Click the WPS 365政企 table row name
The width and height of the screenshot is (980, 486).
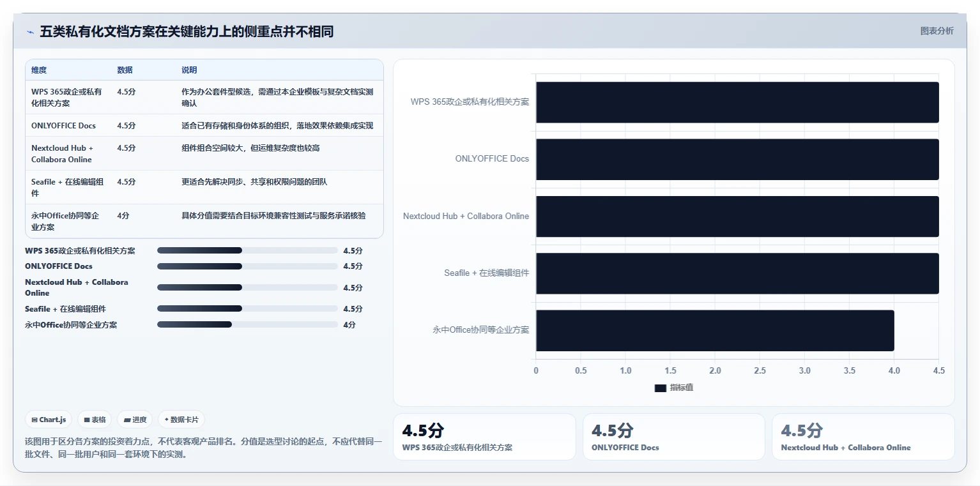click(x=67, y=97)
